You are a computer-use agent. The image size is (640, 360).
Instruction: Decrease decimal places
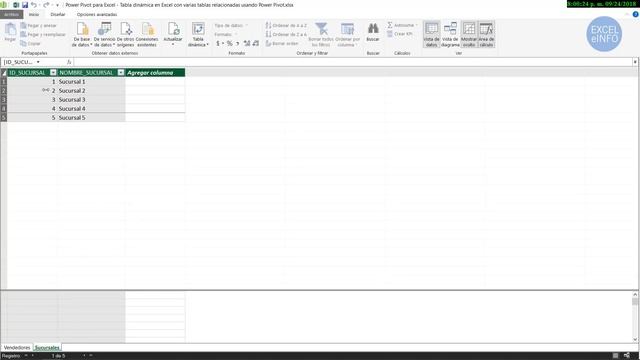(256, 43)
